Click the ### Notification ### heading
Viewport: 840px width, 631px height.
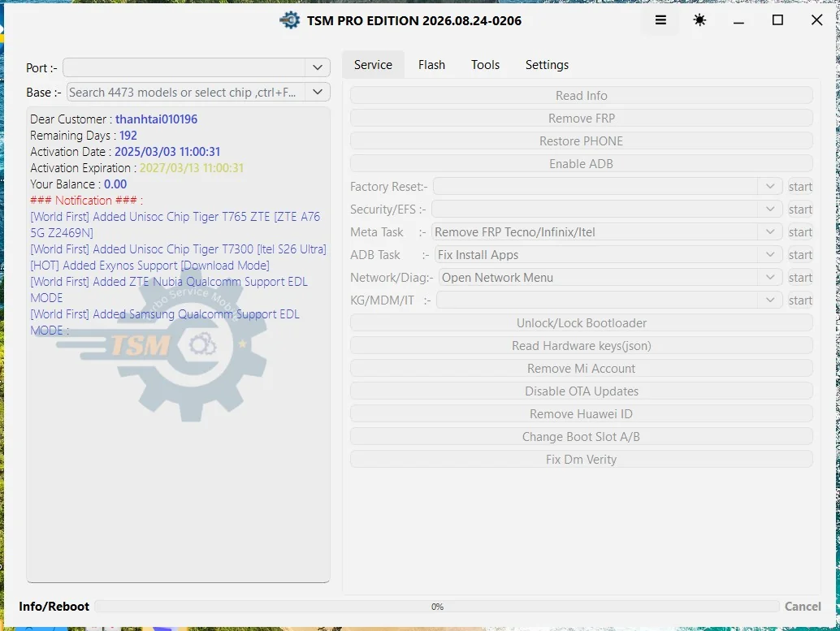pyautogui.click(x=86, y=201)
